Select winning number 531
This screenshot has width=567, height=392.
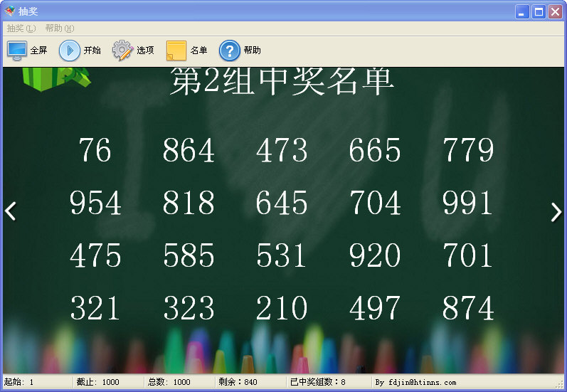click(x=281, y=255)
